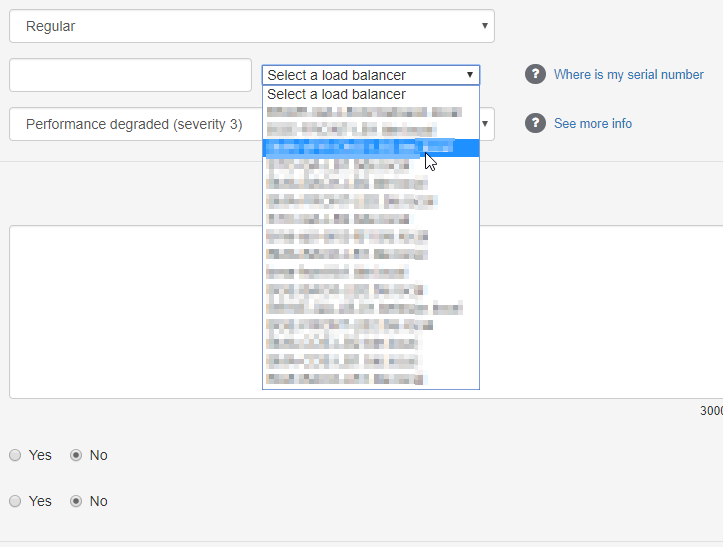Collapse the Select a load balancer combo box
This screenshot has width=723, height=547.
[370, 75]
